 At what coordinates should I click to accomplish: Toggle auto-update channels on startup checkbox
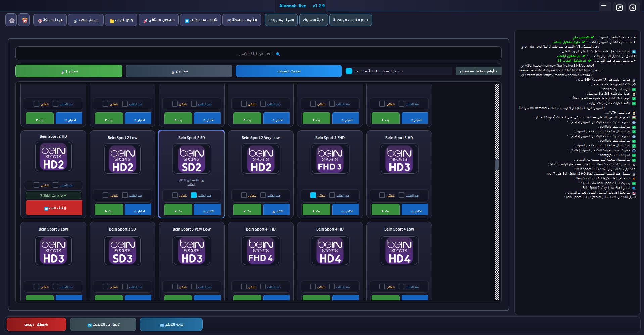point(349,71)
